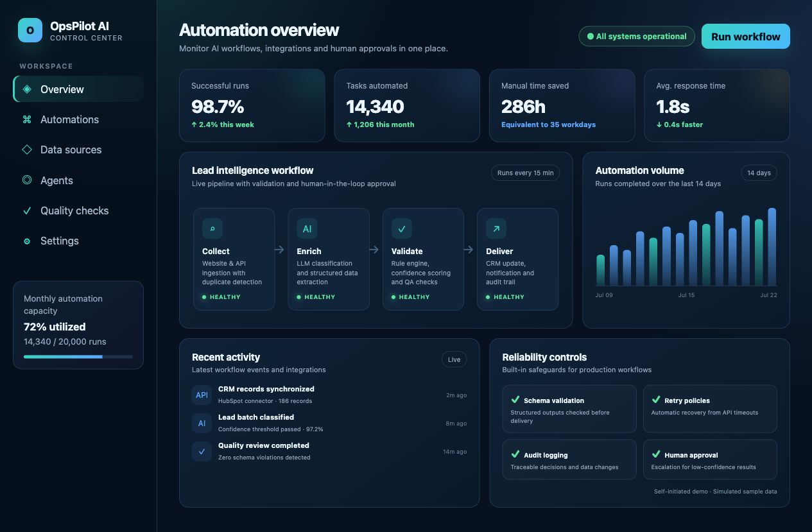Image resolution: width=812 pixels, height=532 pixels.
Task: Click the Live badge in Recent activity
Action: point(454,359)
